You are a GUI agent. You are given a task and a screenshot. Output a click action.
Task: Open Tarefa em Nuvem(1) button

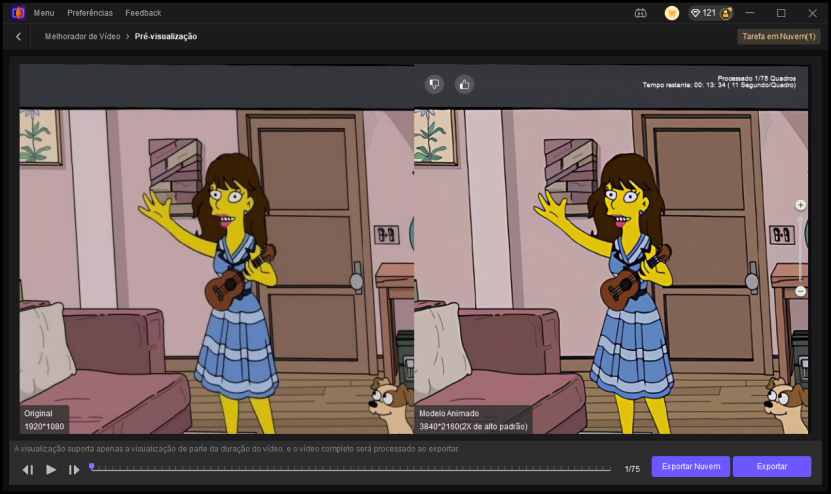pyautogui.click(x=779, y=37)
